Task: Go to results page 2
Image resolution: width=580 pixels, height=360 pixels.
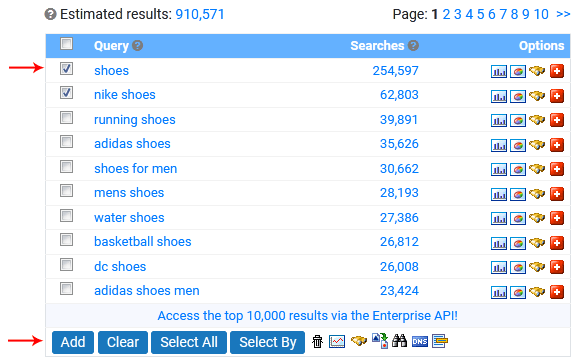Action: tap(446, 14)
